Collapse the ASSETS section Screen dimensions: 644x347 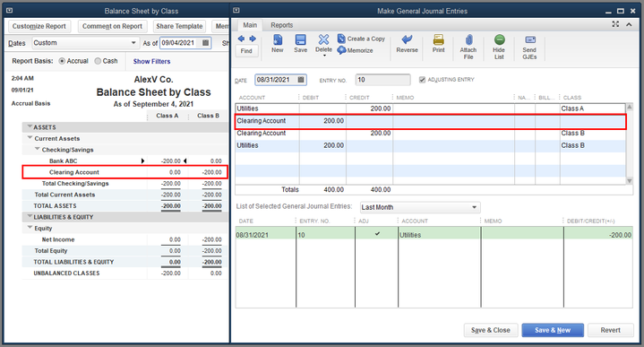coord(30,126)
